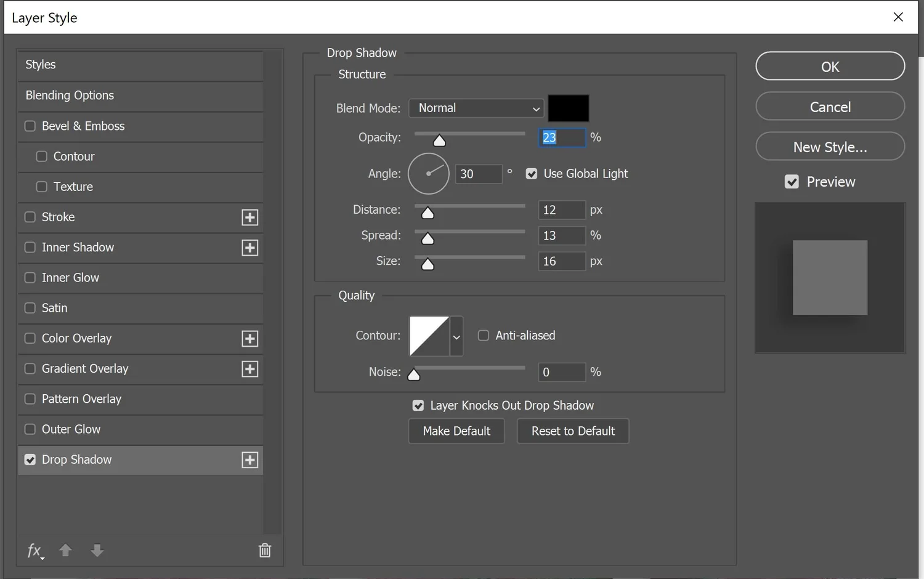Expand the contour picker arrow
The width and height of the screenshot is (924, 579).
point(456,336)
